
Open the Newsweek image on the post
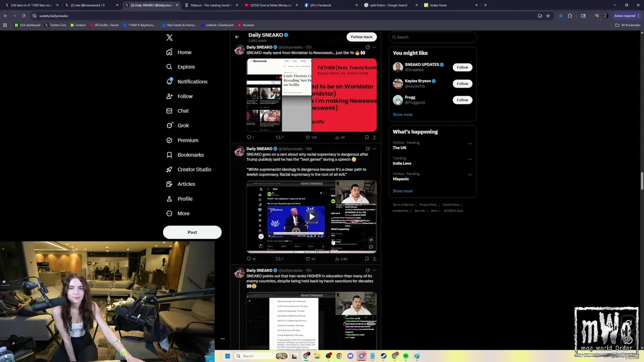point(279,95)
